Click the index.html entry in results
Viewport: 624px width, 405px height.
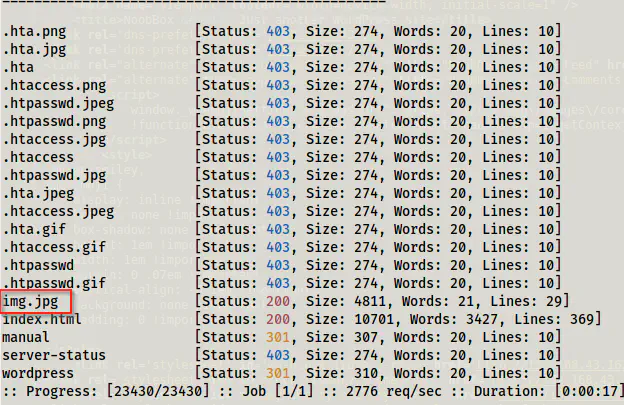42,319
